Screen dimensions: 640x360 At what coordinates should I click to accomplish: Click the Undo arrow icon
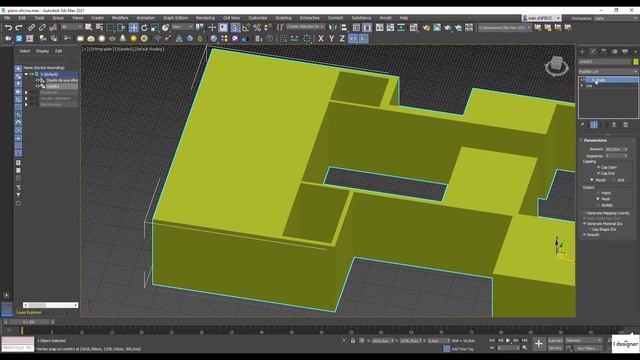[8, 28]
